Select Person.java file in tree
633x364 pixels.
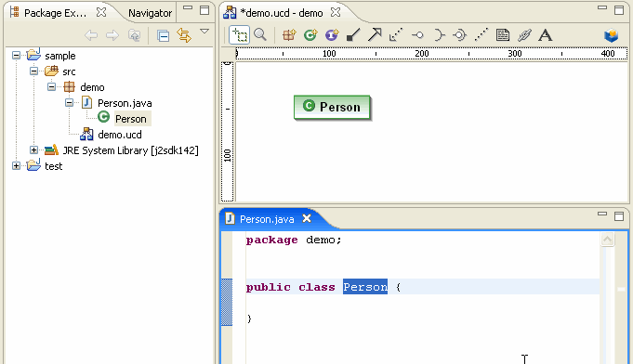125,103
